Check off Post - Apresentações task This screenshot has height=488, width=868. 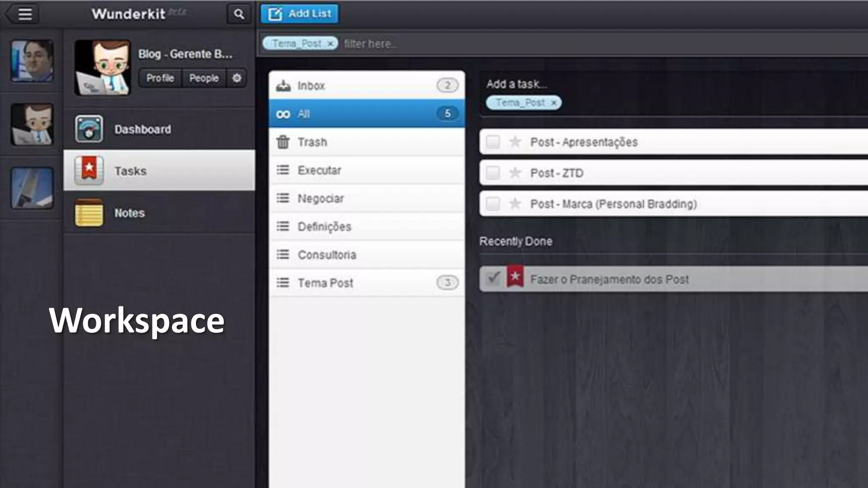click(493, 142)
